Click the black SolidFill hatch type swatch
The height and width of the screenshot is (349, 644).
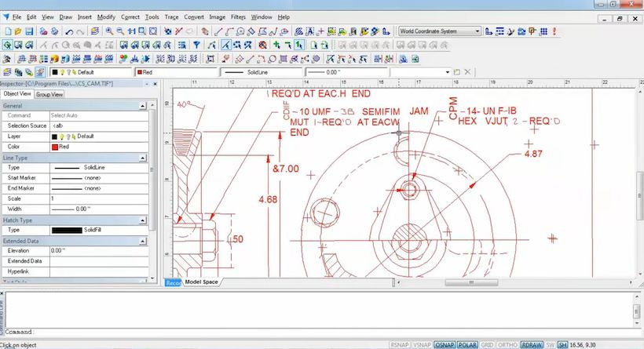pyautogui.click(x=67, y=231)
